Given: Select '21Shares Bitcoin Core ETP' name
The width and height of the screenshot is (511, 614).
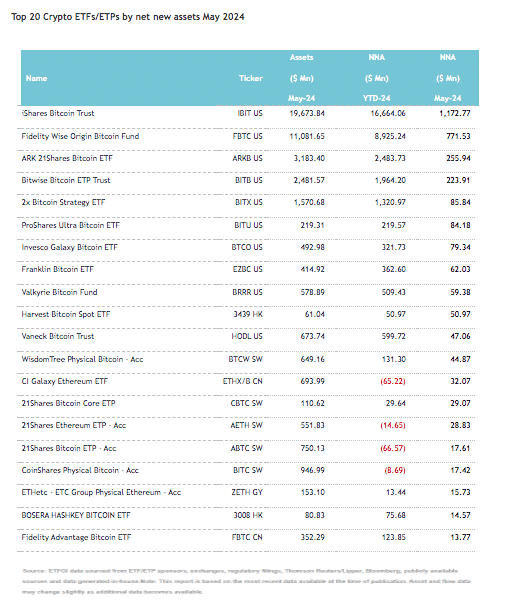Looking at the screenshot, I should (x=69, y=403).
